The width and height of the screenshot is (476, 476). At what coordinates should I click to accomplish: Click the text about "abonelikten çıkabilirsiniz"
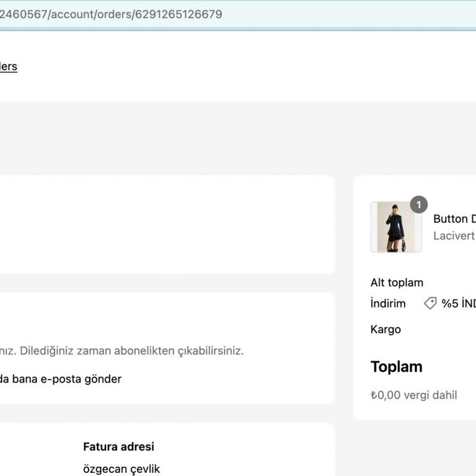[122, 351]
